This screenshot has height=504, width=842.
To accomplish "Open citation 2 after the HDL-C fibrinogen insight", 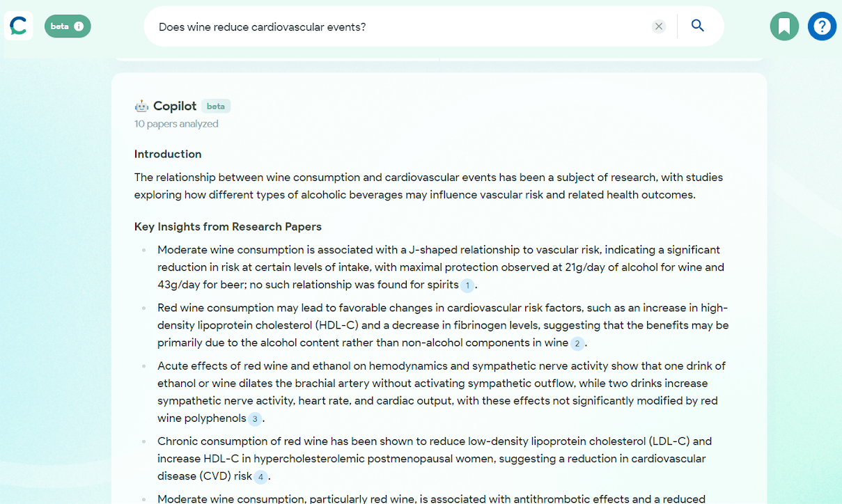I will 577,343.
